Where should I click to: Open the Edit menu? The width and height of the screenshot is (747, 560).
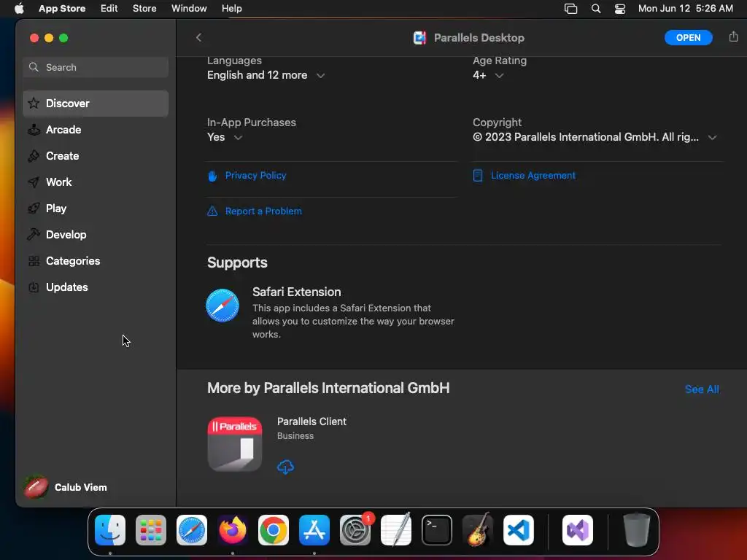tap(109, 9)
